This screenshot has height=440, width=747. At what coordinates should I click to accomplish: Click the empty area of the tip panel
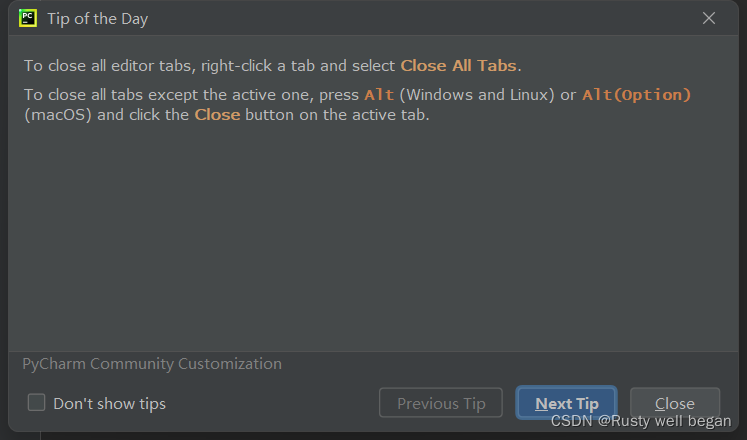(370, 240)
